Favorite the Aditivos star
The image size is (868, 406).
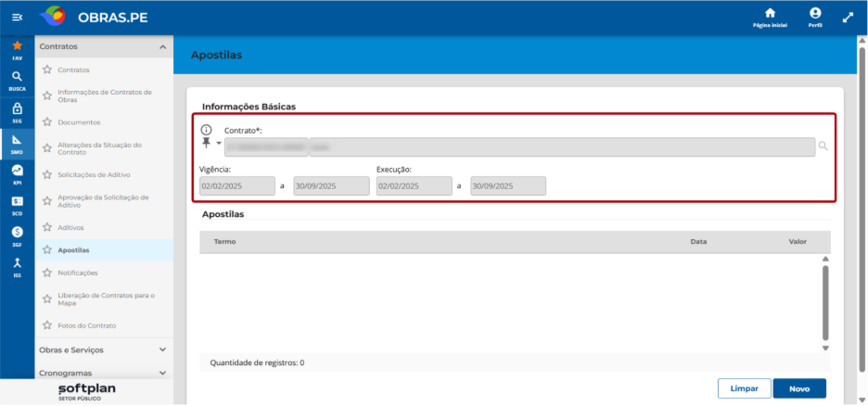click(47, 227)
